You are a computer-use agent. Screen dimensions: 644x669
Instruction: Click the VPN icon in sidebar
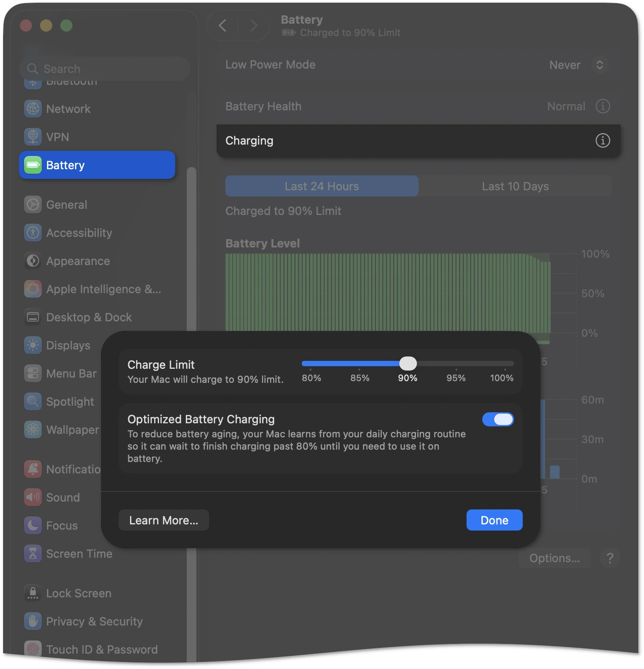33,137
